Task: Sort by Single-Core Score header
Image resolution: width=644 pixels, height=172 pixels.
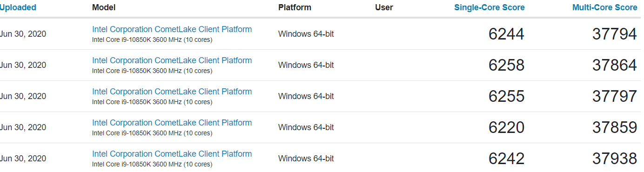Action: [x=490, y=7]
